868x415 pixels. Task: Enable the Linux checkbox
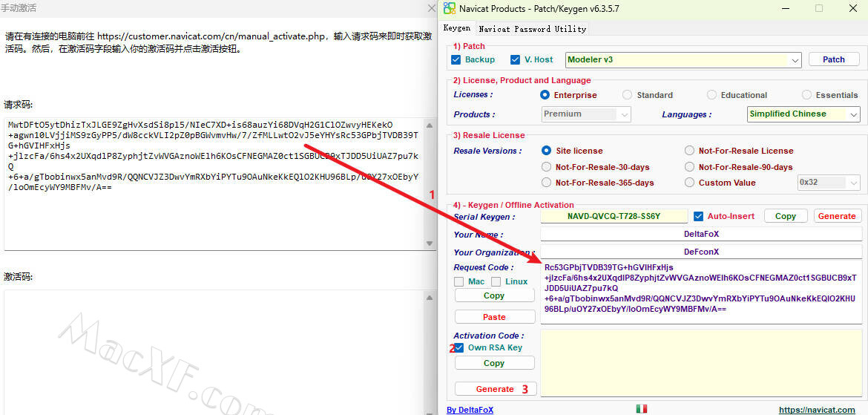pyautogui.click(x=496, y=281)
